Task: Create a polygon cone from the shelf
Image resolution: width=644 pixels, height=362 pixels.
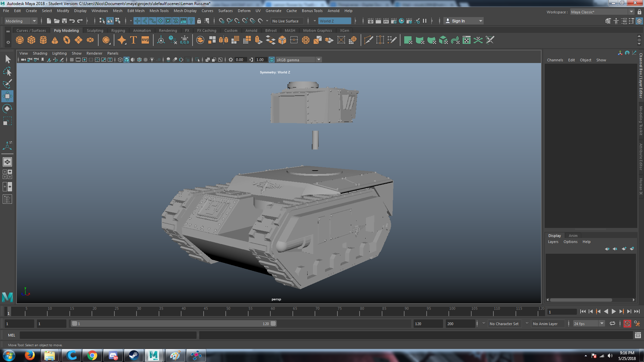Action: tap(55, 40)
